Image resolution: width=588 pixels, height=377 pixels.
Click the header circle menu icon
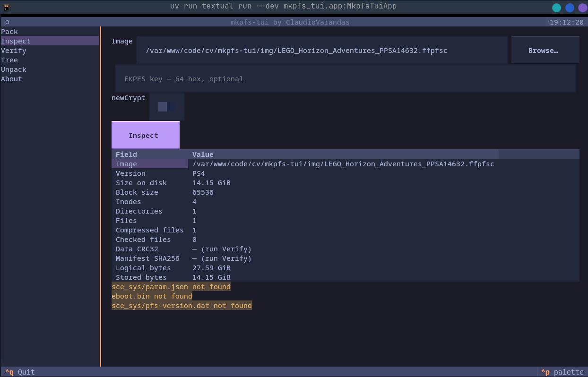[7, 22]
